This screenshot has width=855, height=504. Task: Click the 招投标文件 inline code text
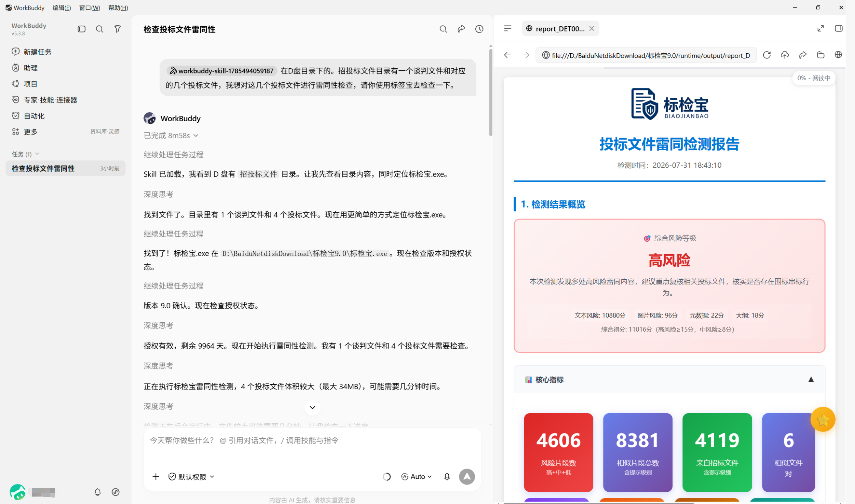point(258,174)
